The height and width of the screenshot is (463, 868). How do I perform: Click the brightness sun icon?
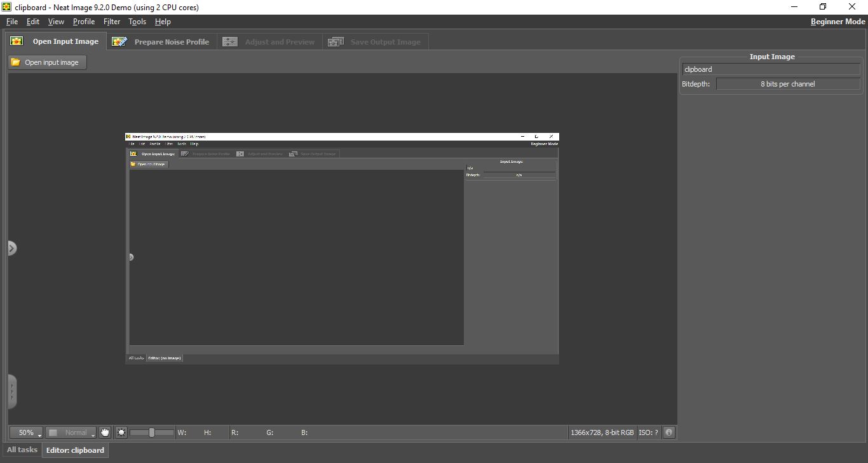click(x=121, y=432)
